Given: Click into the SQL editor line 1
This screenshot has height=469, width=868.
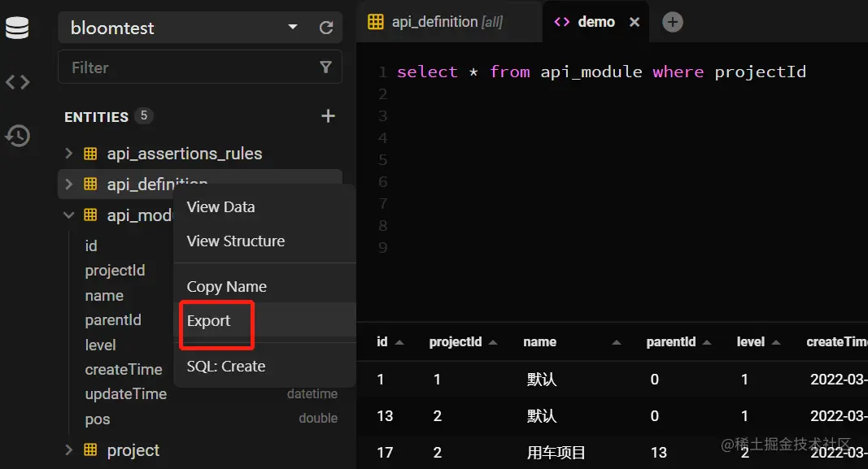Looking at the screenshot, I should [x=600, y=72].
